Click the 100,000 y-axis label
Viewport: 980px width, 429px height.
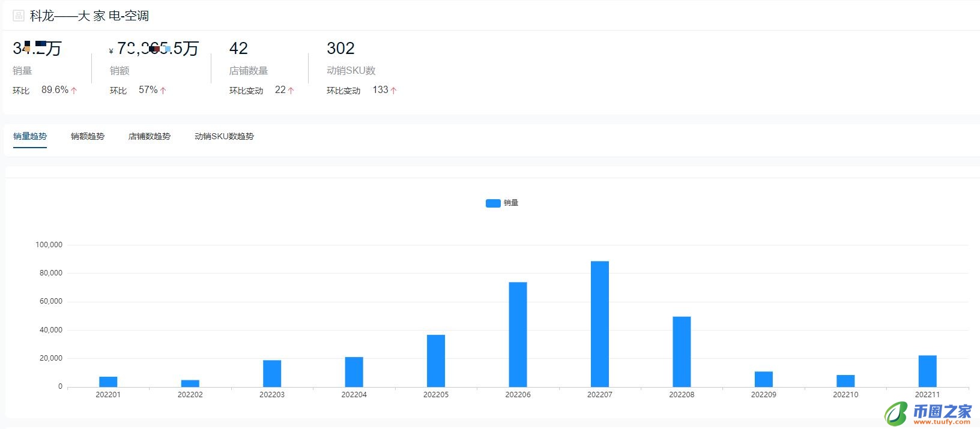(49, 245)
